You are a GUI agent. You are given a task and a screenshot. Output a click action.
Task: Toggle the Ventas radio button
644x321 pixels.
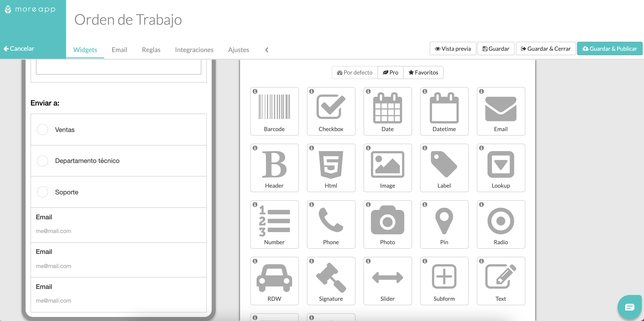42,129
